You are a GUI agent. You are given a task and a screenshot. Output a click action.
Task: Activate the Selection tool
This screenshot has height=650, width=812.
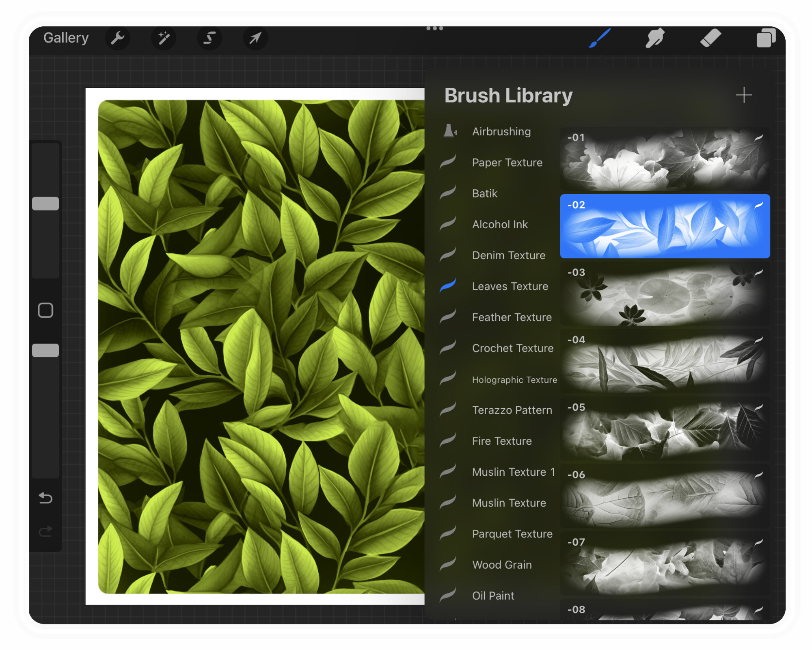[209, 38]
